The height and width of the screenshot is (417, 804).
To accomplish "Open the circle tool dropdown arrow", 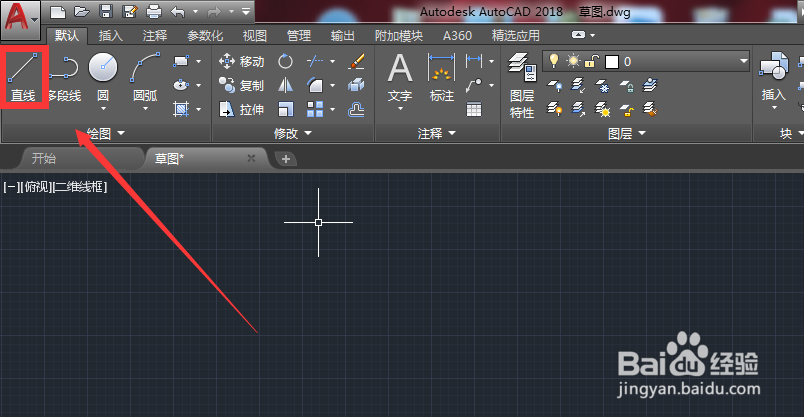I will 103,109.
